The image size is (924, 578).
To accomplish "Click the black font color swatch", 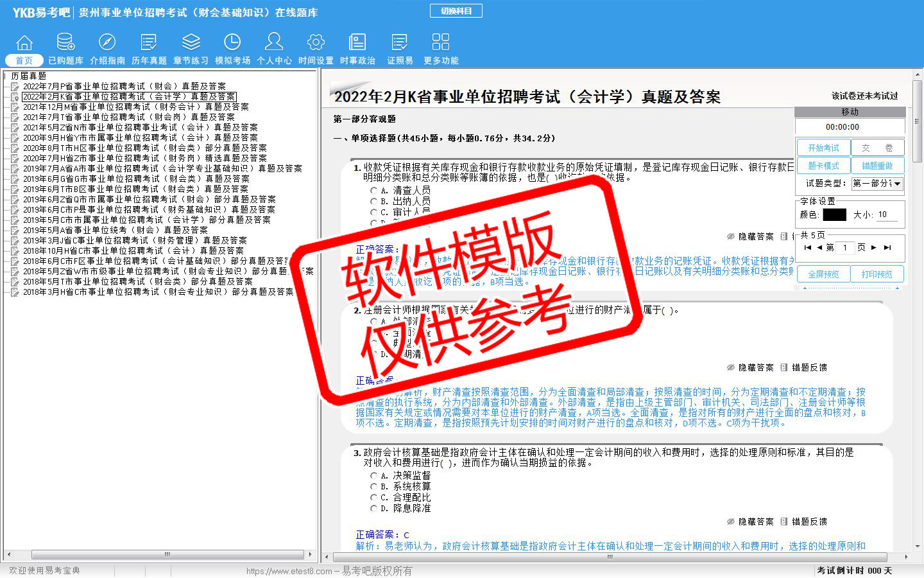I will tap(834, 215).
